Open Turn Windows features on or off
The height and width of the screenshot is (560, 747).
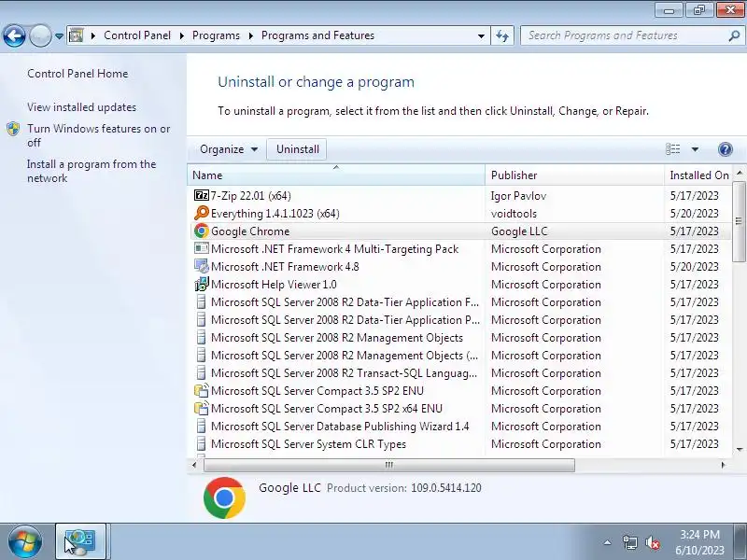point(99,135)
